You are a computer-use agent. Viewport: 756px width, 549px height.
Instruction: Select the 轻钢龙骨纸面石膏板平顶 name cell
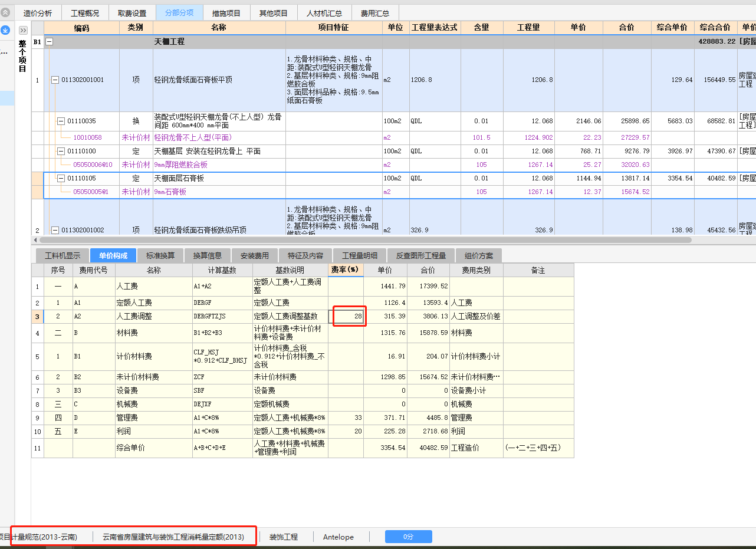point(219,80)
